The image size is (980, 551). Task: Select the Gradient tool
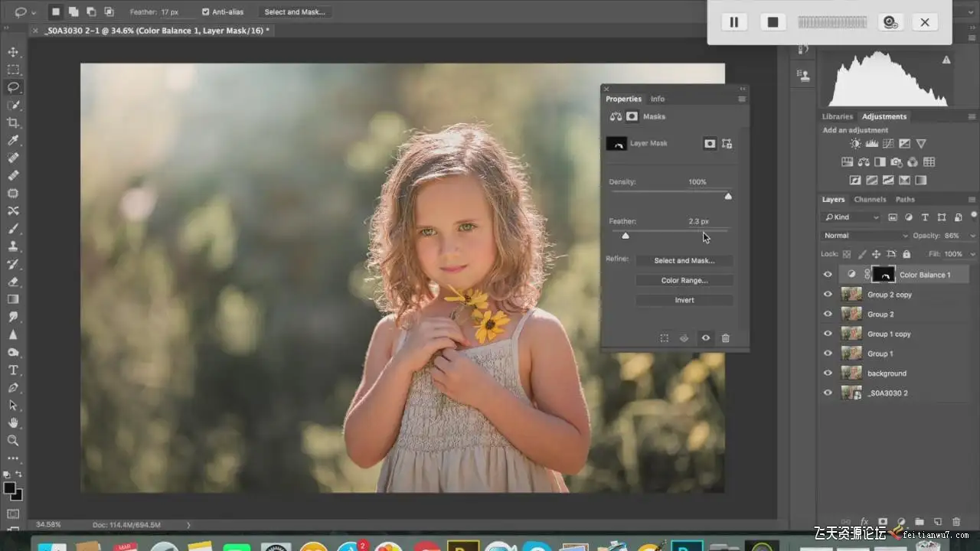(x=13, y=299)
